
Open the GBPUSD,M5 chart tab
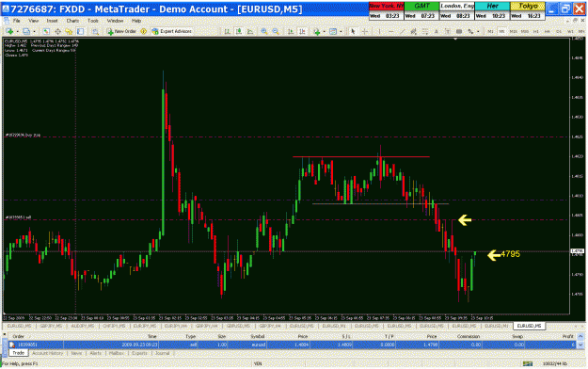(239, 326)
